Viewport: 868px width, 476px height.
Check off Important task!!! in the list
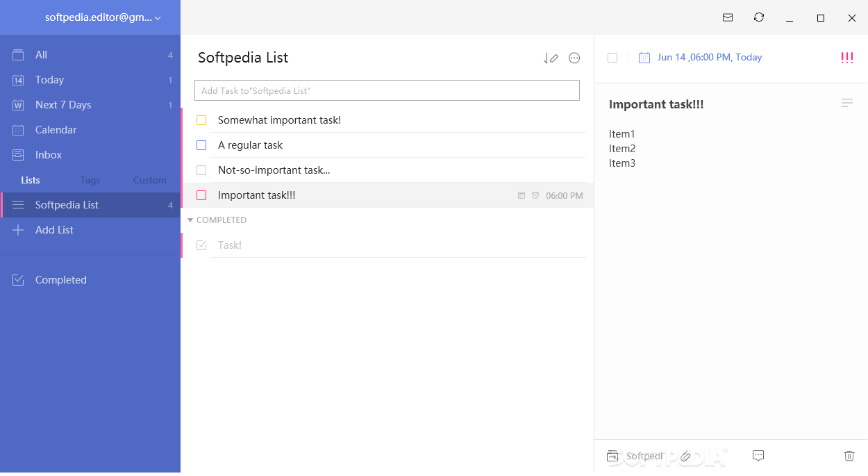click(x=201, y=195)
